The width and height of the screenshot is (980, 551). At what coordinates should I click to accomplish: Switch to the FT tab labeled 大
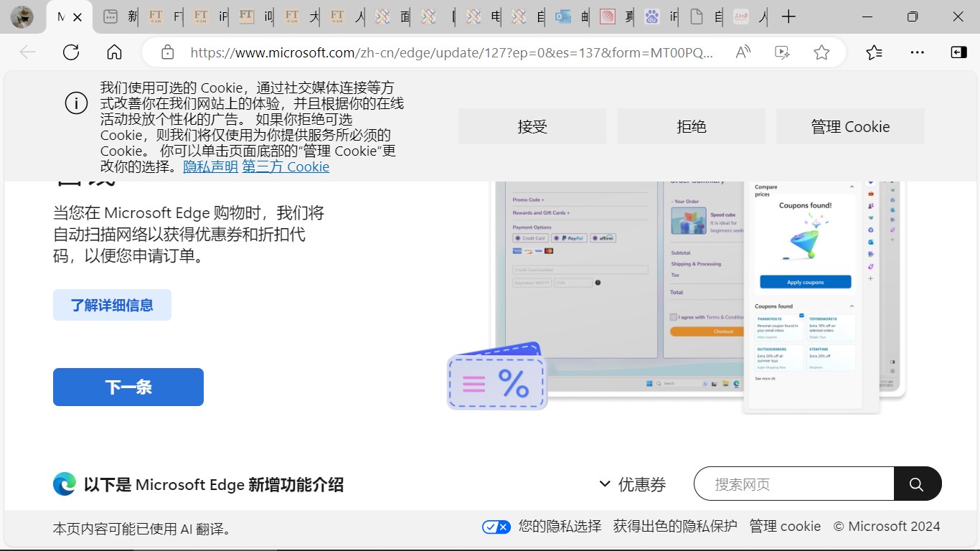click(x=301, y=17)
